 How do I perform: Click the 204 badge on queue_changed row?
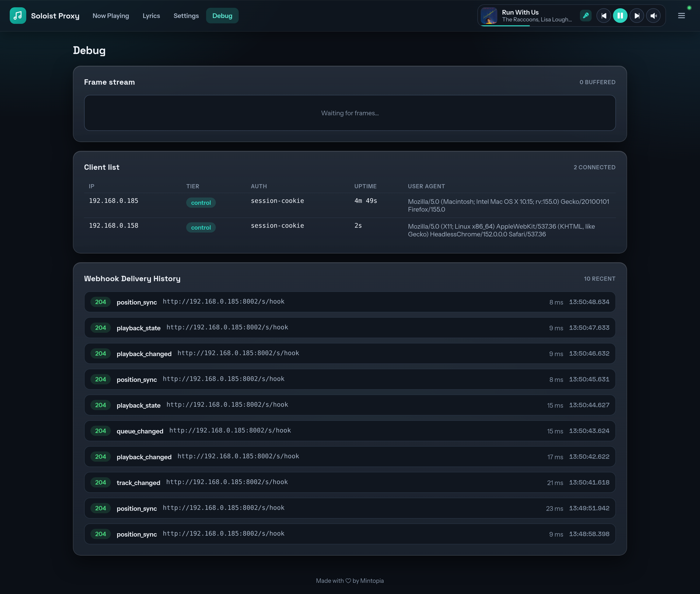point(101,431)
